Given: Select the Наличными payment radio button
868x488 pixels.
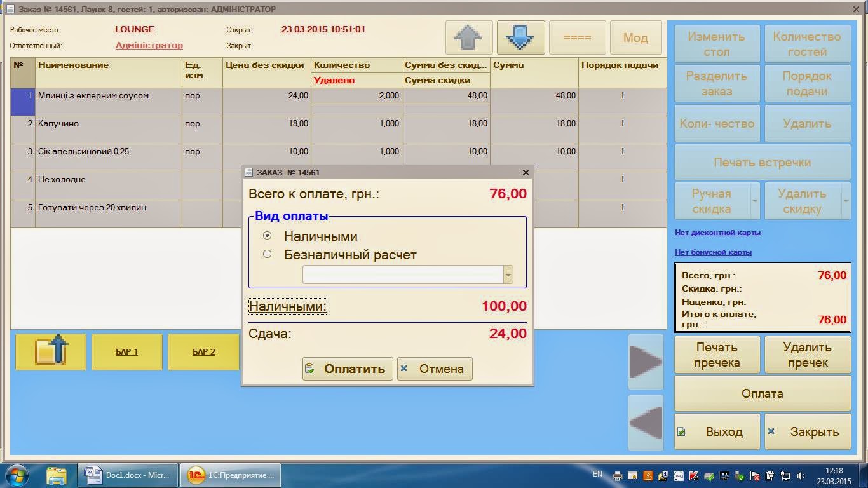Looking at the screenshot, I should coord(267,236).
